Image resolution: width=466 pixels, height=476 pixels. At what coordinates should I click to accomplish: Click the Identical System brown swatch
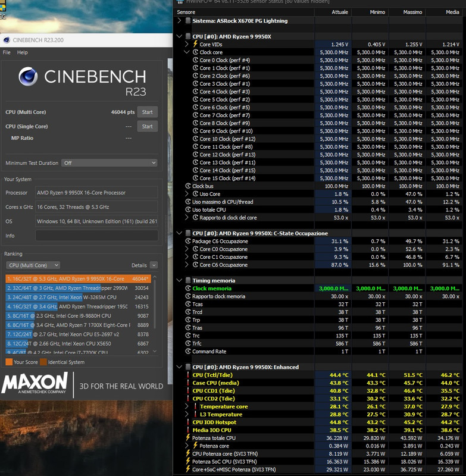point(43,362)
